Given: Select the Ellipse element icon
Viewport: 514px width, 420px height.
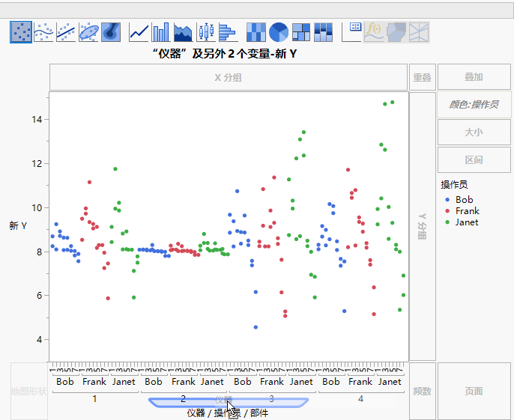Looking at the screenshot, I should click(88, 31).
